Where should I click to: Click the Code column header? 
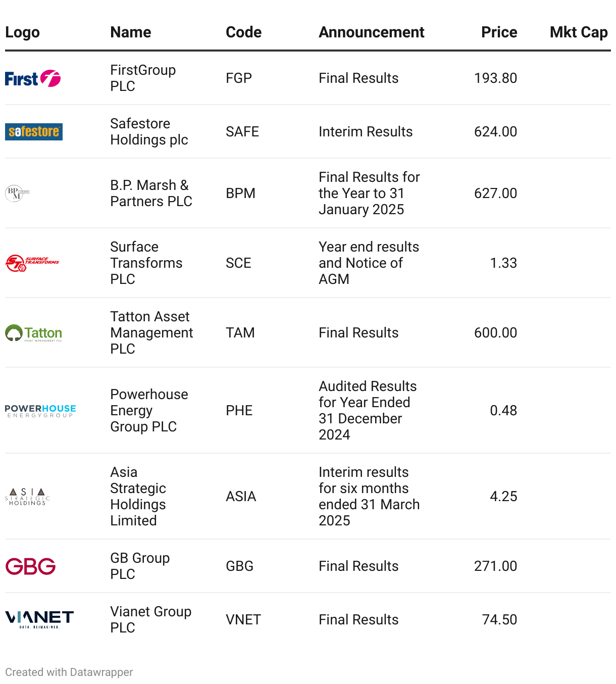(x=243, y=32)
